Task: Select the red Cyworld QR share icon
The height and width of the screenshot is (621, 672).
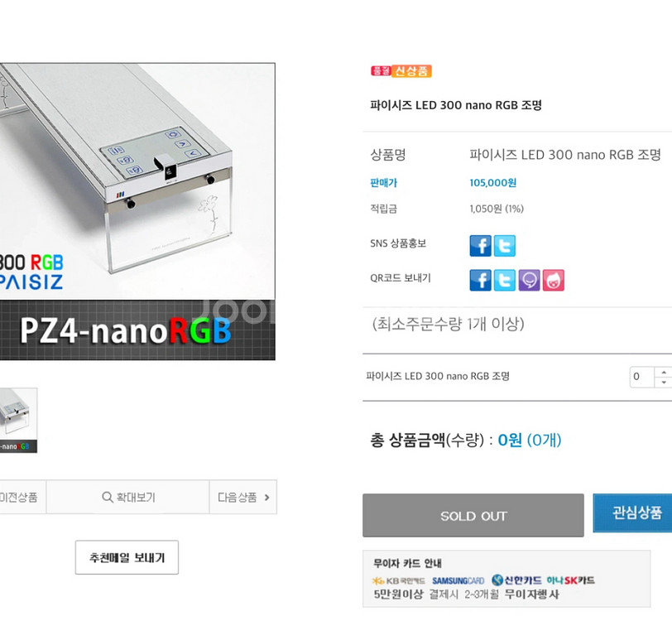Action: 553,280
